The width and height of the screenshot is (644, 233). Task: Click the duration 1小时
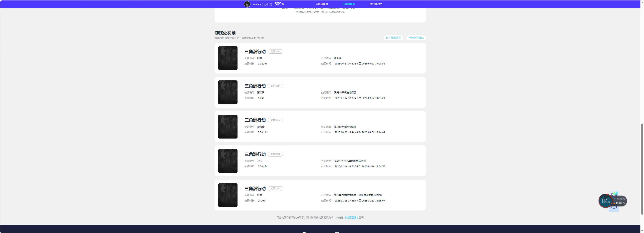[x=261, y=98]
